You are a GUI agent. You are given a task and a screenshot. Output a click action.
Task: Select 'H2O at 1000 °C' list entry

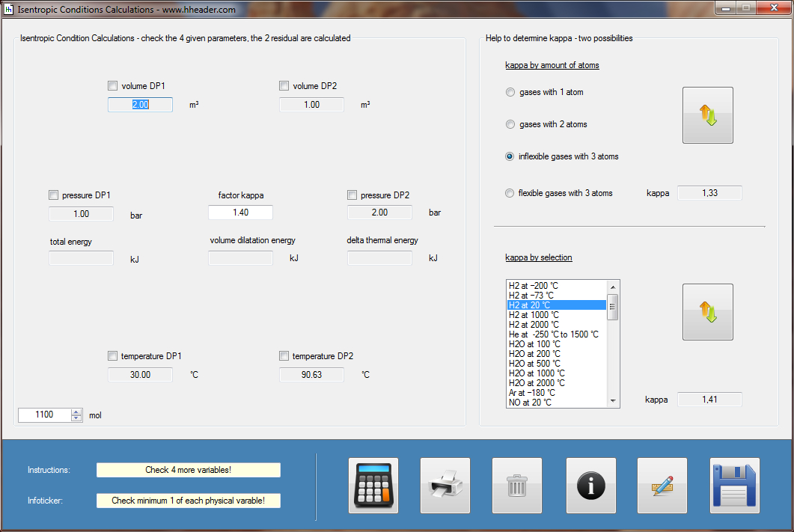click(557, 373)
